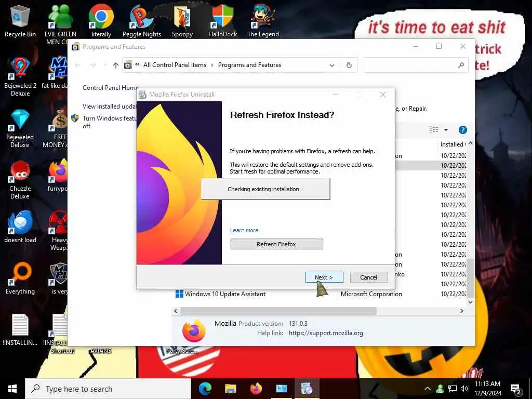Switch to Control Panel taskbar item
The image size is (532, 399).
pos(281,389)
